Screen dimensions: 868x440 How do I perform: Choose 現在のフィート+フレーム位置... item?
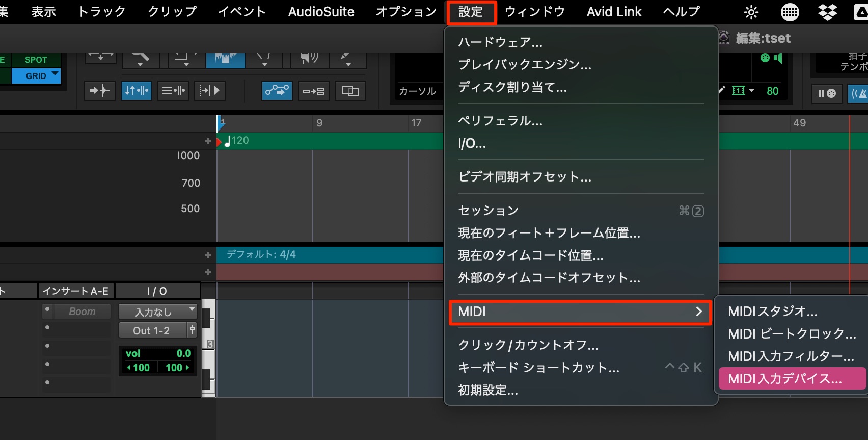coord(581,233)
